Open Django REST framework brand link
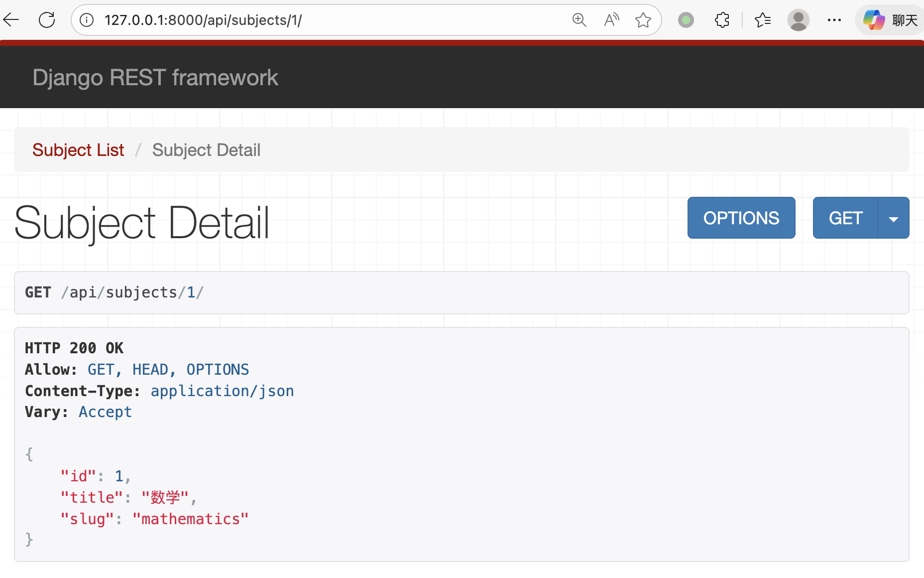The image size is (924, 578). (x=155, y=77)
